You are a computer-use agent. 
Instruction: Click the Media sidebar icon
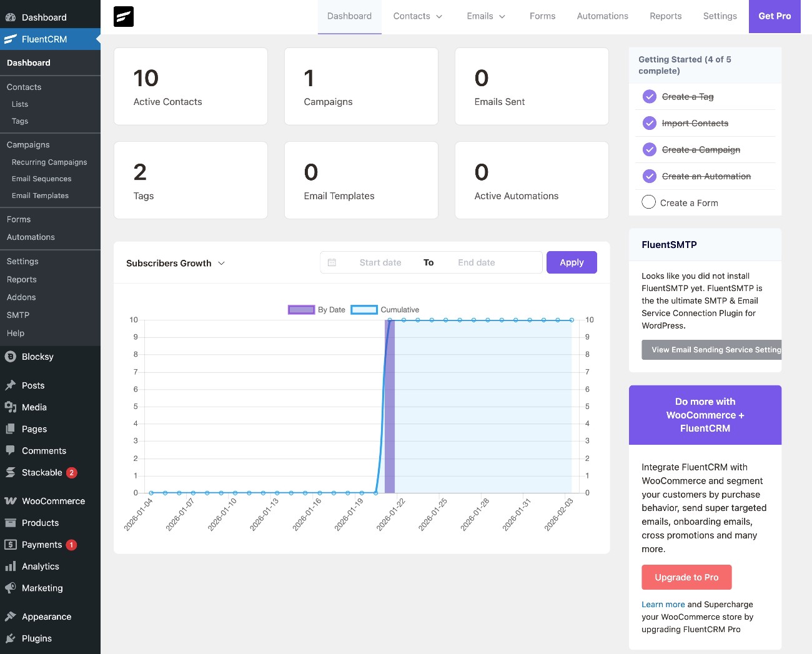11,407
